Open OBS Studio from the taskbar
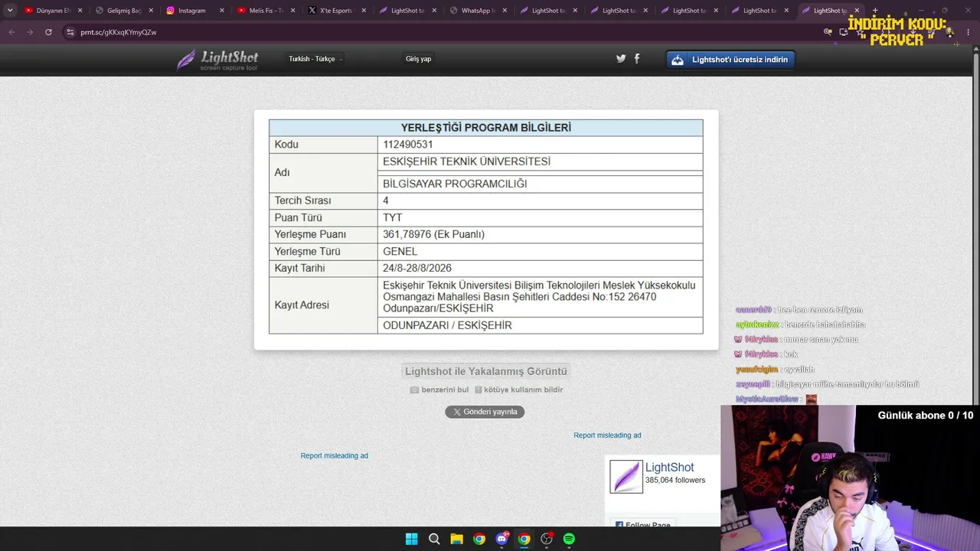The image size is (980, 551). 547,539
